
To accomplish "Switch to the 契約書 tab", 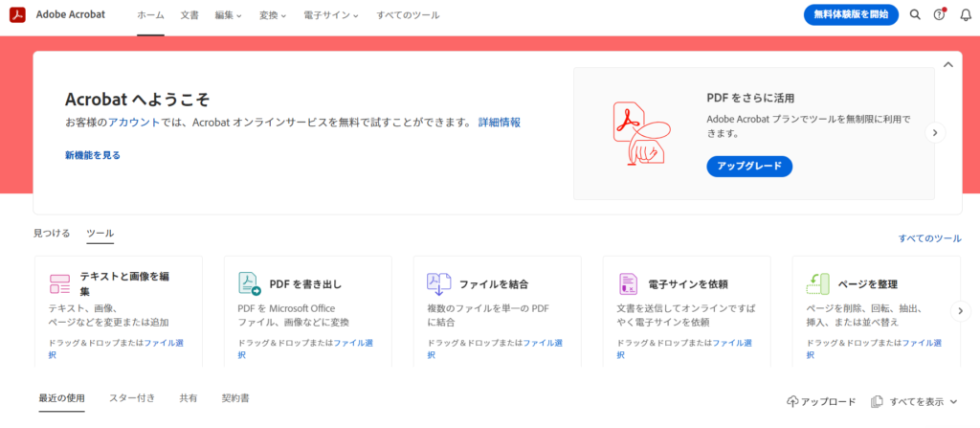I will tap(235, 398).
